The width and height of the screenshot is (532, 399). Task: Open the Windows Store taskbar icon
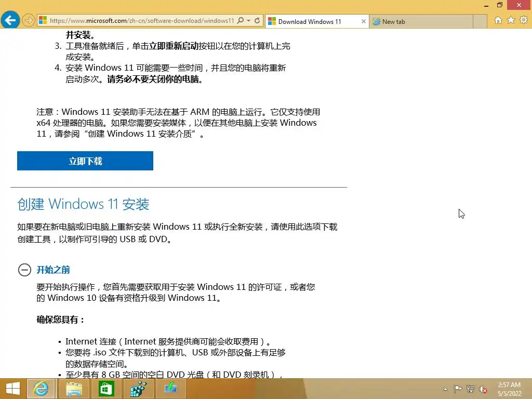(x=106, y=389)
